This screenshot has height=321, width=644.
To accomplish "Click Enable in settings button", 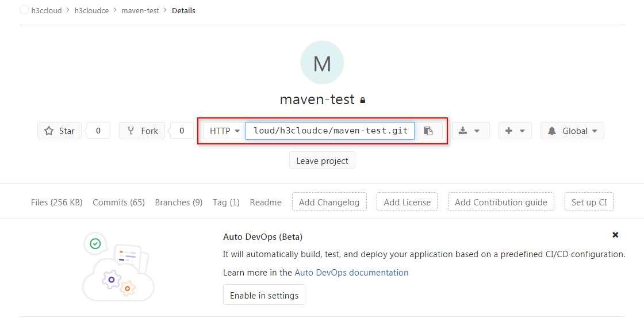I will (264, 295).
